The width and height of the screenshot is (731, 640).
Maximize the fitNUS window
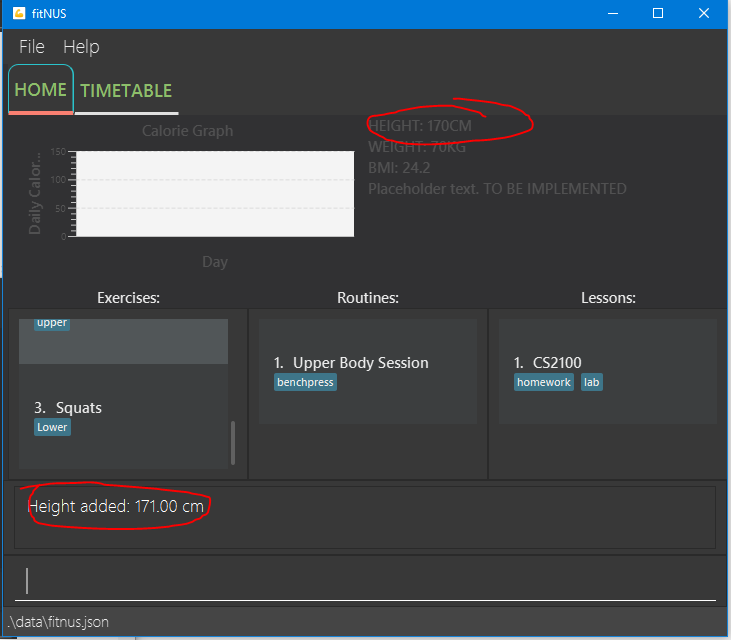point(658,14)
